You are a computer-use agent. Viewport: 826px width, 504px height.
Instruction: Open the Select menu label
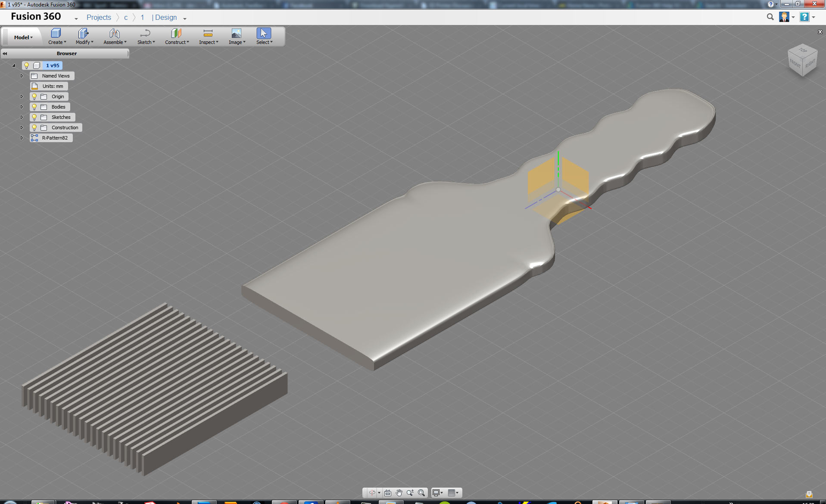tap(264, 42)
